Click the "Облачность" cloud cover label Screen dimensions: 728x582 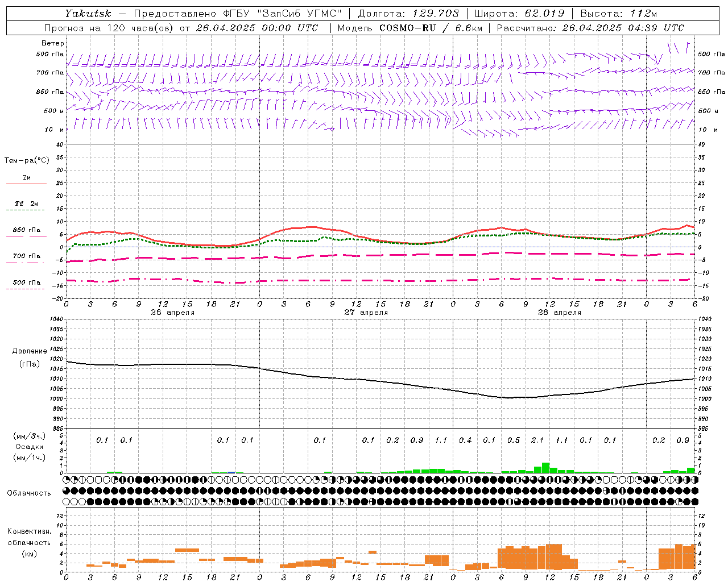pos(29,493)
